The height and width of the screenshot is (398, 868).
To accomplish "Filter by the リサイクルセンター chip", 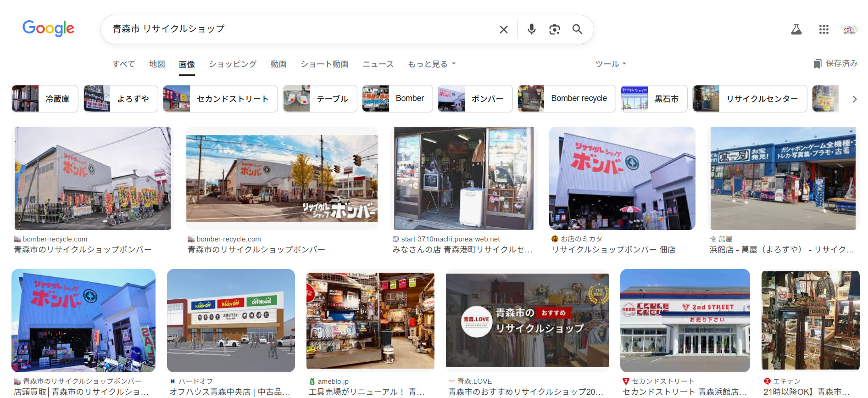I will (750, 99).
